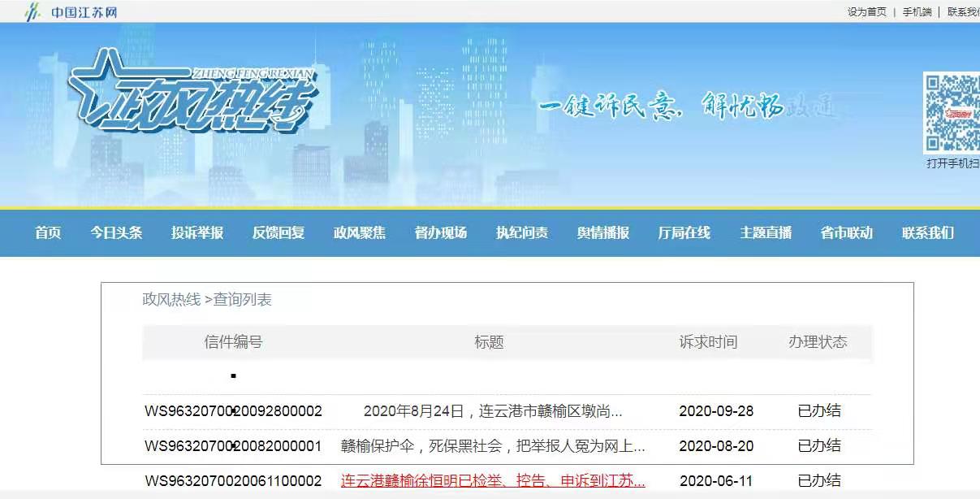
Task: Open complaint titled 2020年8月24日，连云港市赣榆区墩尚
Action: (x=493, y=411)
